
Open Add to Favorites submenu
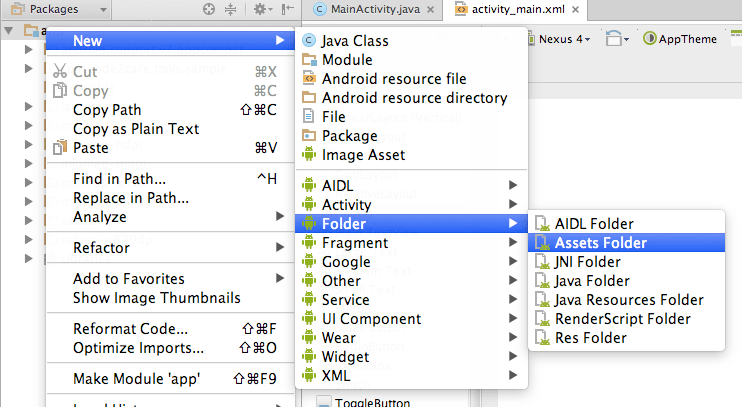tap(170, 279)
